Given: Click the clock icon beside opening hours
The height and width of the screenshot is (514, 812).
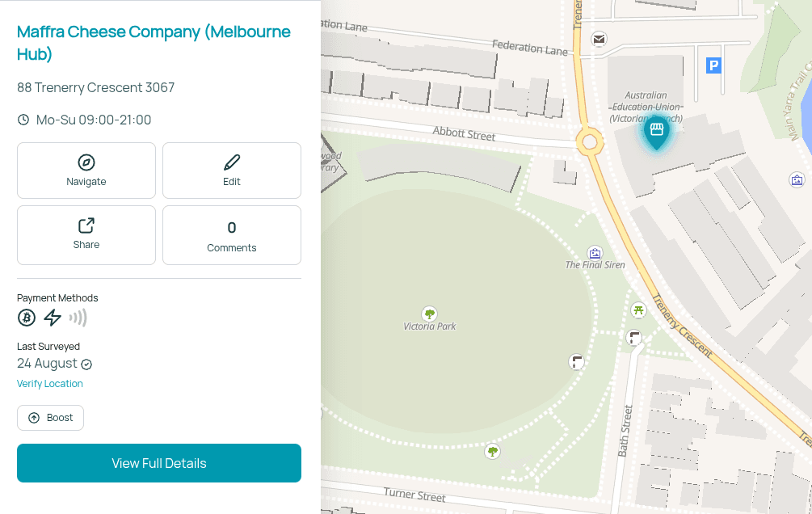Looking at the screenshot, I should (23, 120).
